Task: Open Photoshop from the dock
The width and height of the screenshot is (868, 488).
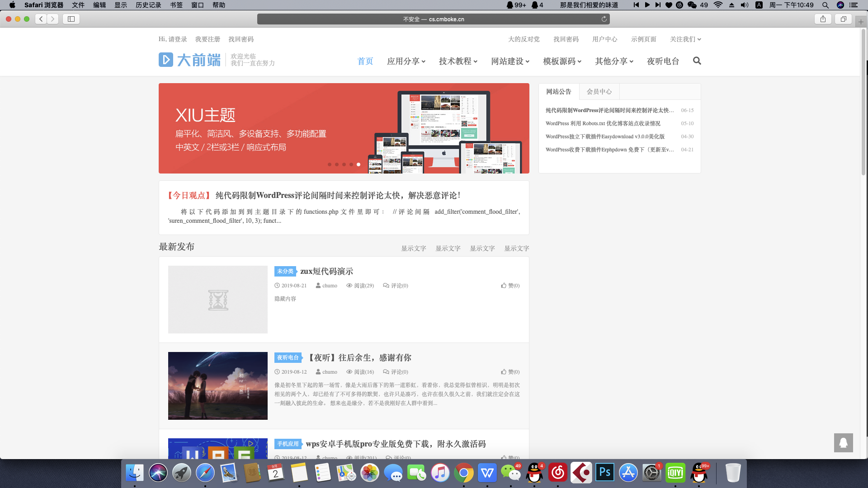Action: (605, 473)
